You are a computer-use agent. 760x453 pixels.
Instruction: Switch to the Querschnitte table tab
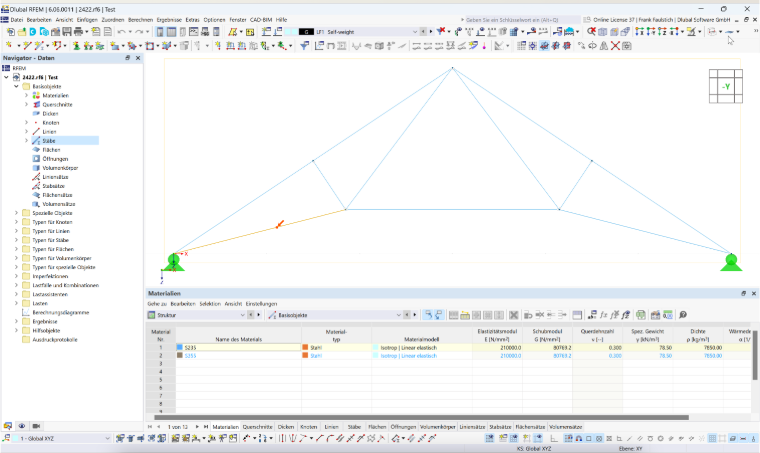pyautogui.click(x=257, y=427)
